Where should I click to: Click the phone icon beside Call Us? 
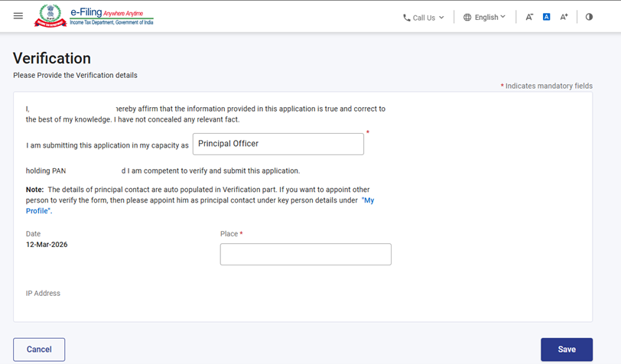point(407,18)
